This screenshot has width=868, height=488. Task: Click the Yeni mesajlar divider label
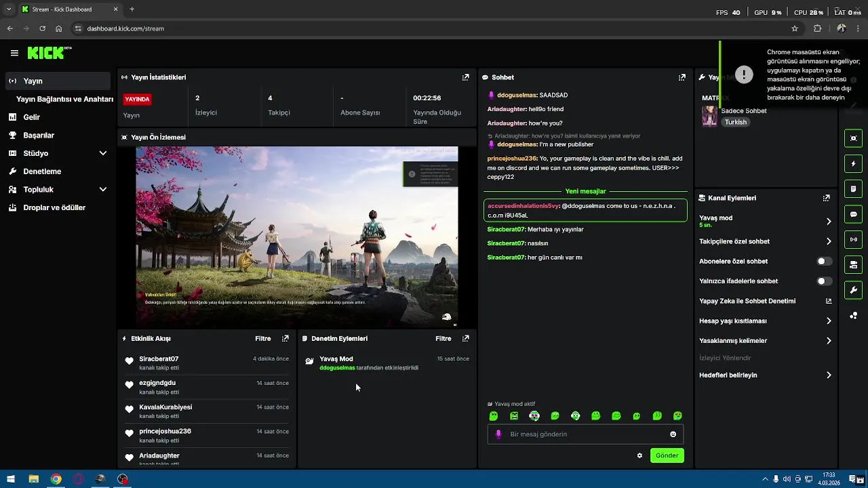coord(585,191)
